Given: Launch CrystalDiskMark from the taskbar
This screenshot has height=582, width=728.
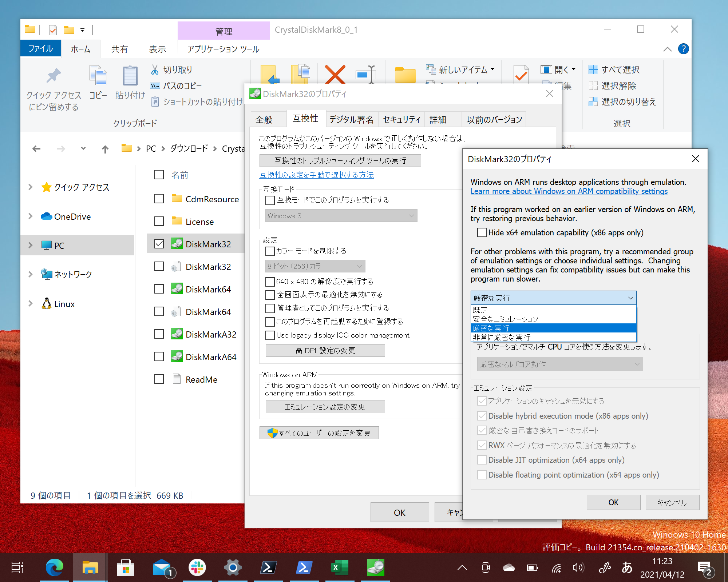Looking at the screenshot, I should (x=375, y=567).
